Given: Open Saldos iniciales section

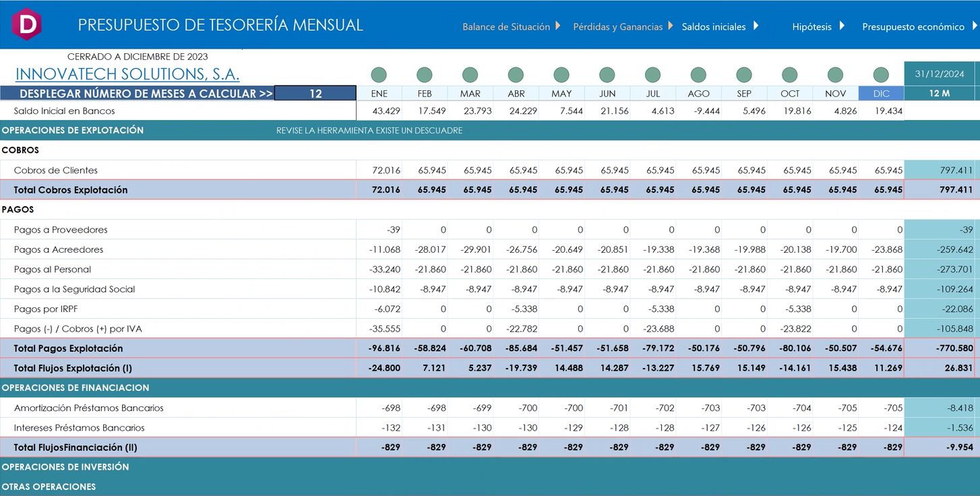Looking at the screenshot, I should point(714,27).
